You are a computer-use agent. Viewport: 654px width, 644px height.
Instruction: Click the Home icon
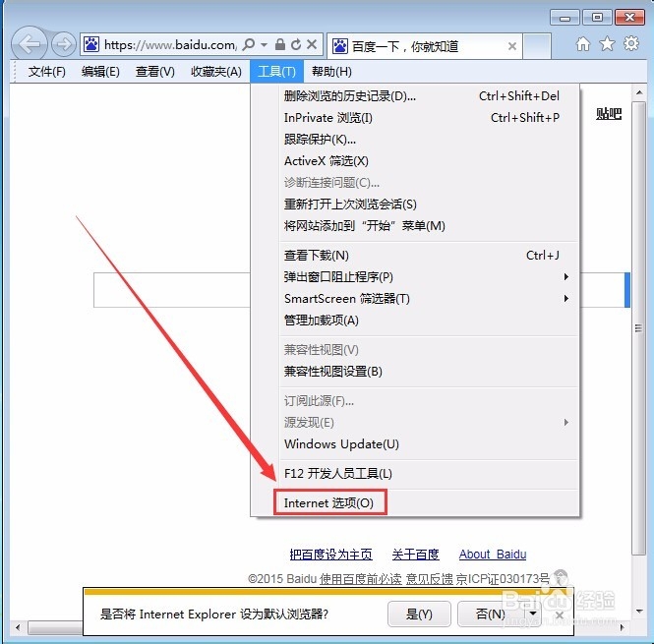tap(583, 44)
